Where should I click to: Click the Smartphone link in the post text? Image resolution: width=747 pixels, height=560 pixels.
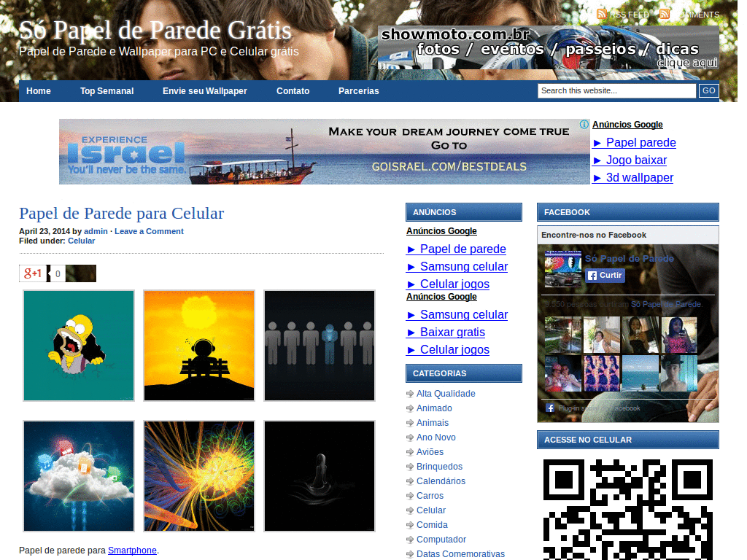133,551
